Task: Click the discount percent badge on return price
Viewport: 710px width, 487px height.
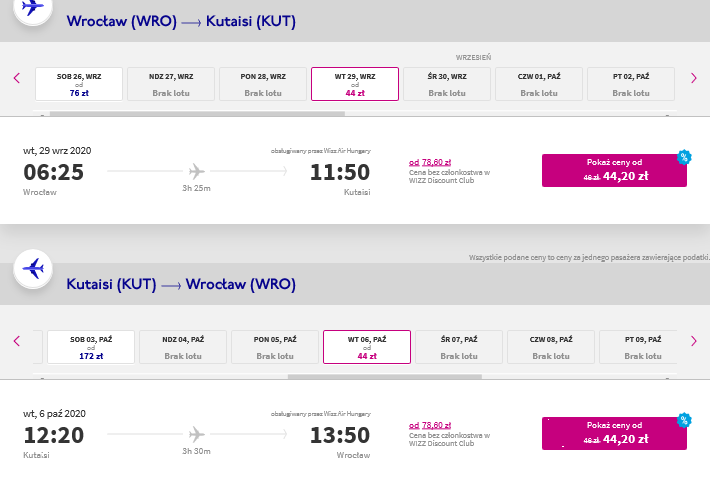Action: pos(684,420)
